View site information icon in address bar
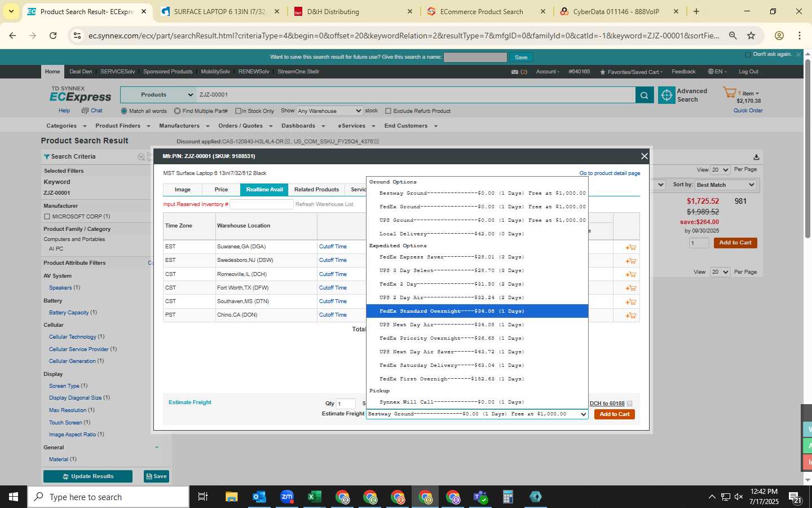This screenshot has height=508, width=812. (77, 36)
